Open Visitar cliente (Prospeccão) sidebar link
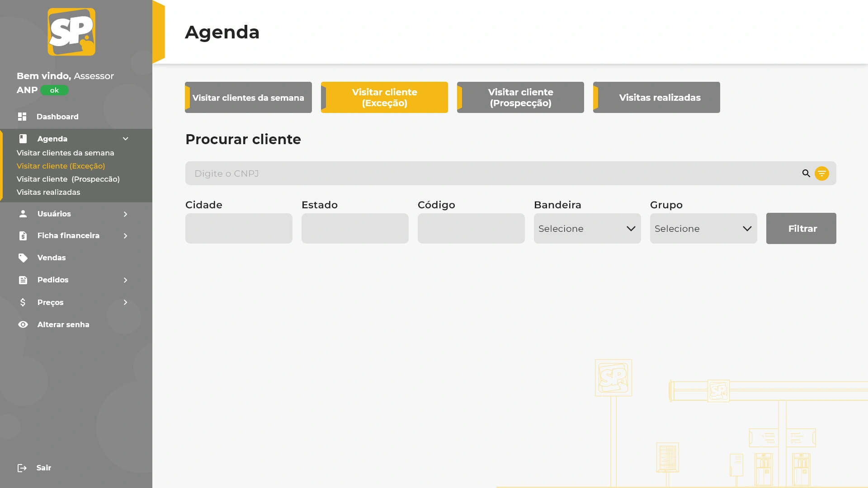Viewport: 868px width, 488px height. coord(68,179)
